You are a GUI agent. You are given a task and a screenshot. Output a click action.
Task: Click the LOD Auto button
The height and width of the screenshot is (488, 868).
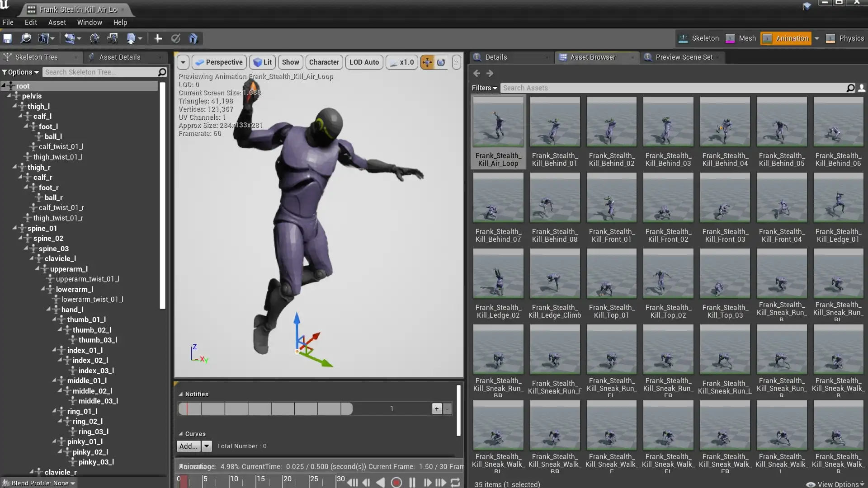point(364,62)
